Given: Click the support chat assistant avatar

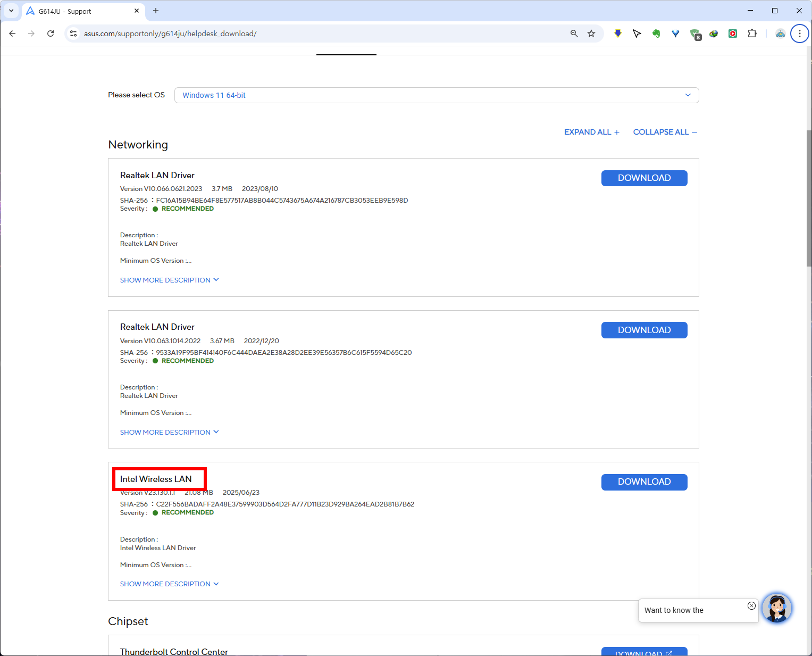Looking at the screenshot, I should tap(777, 608).
